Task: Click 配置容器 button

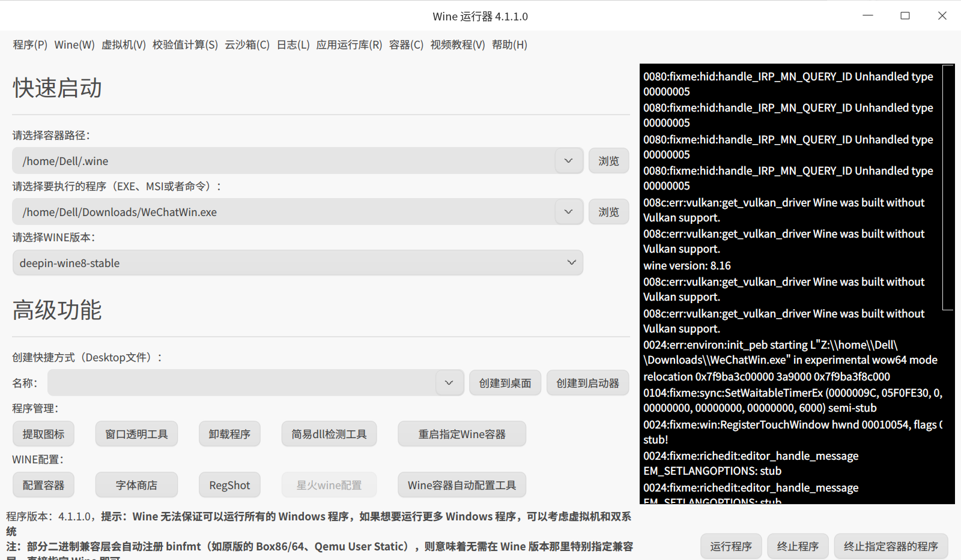Action: pos(43,485)
